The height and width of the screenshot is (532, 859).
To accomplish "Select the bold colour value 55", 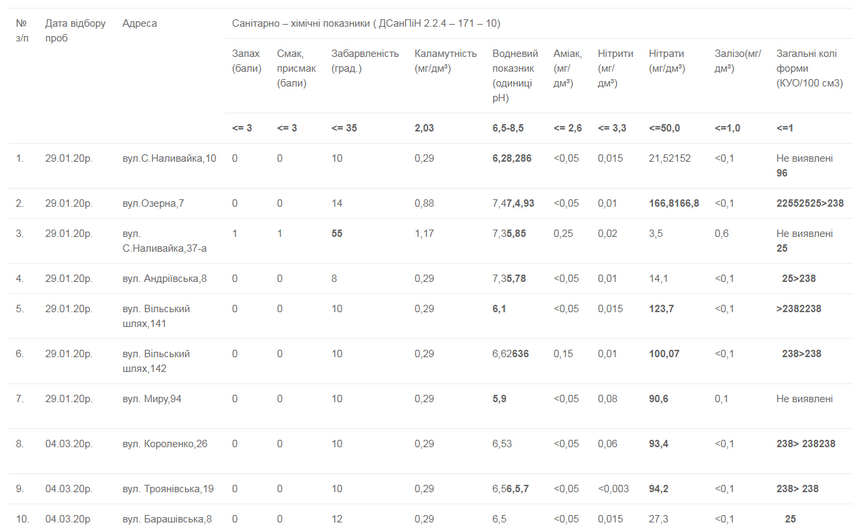I will (x=337, y=234).
